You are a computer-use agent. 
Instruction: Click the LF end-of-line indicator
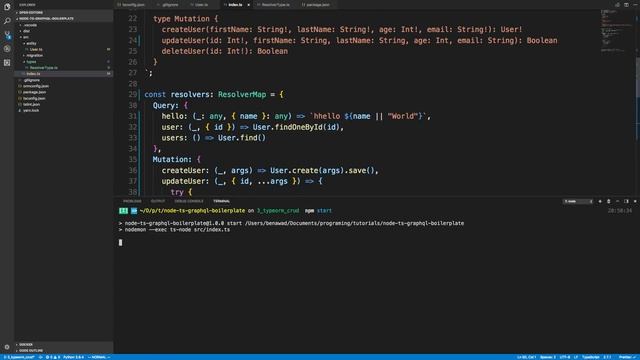click(576, 357)
